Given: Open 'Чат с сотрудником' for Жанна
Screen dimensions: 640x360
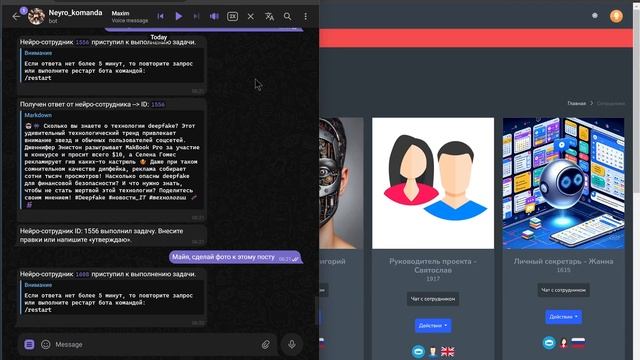Looking at the screenshot, I should (563, 290).
